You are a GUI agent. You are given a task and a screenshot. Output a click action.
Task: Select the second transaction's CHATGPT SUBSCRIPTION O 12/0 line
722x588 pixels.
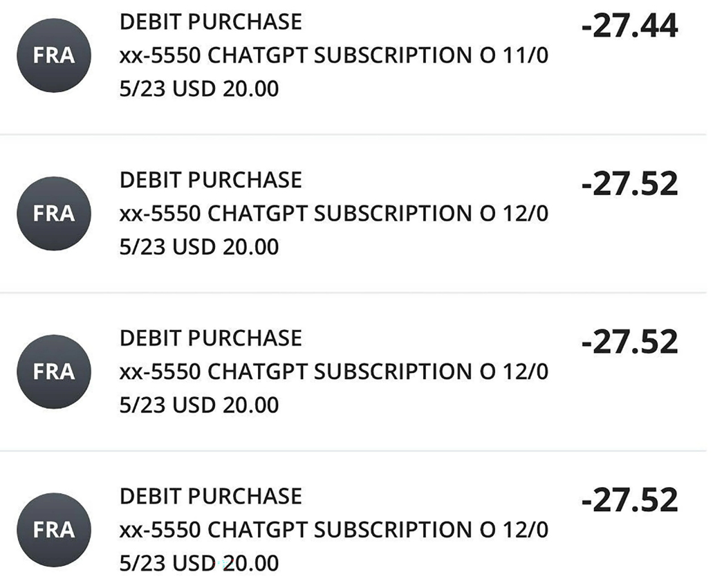click(333, 214)
